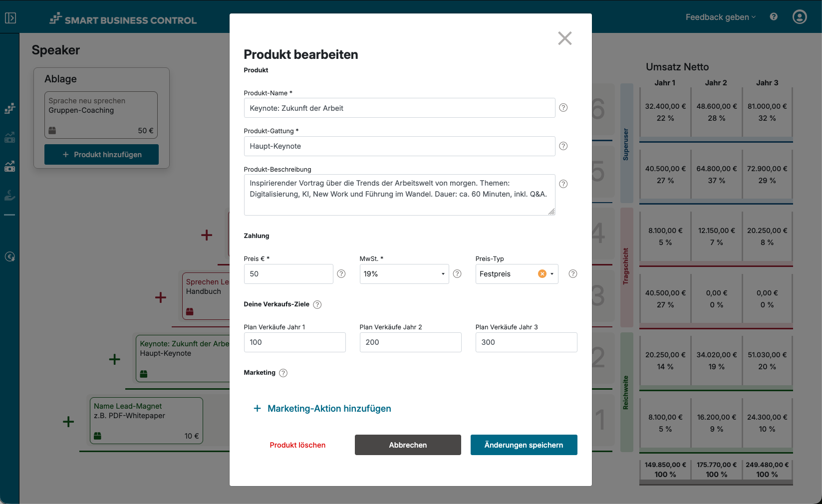Open the help question mark in top bar

coord(773,16)
